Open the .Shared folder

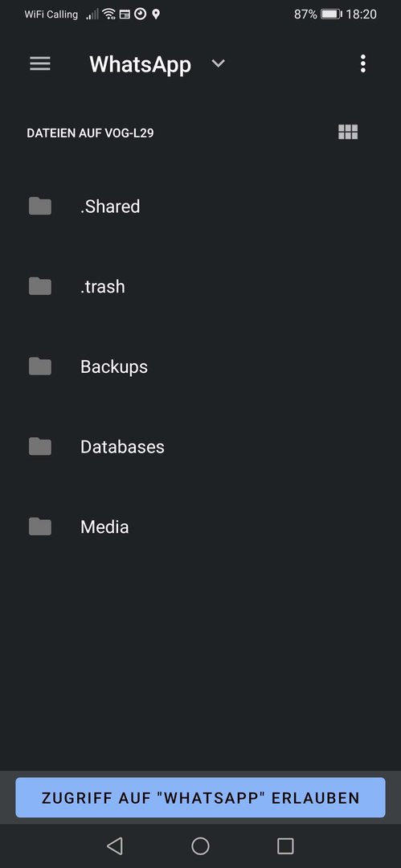pyautogui.click(x=201, y=206)
